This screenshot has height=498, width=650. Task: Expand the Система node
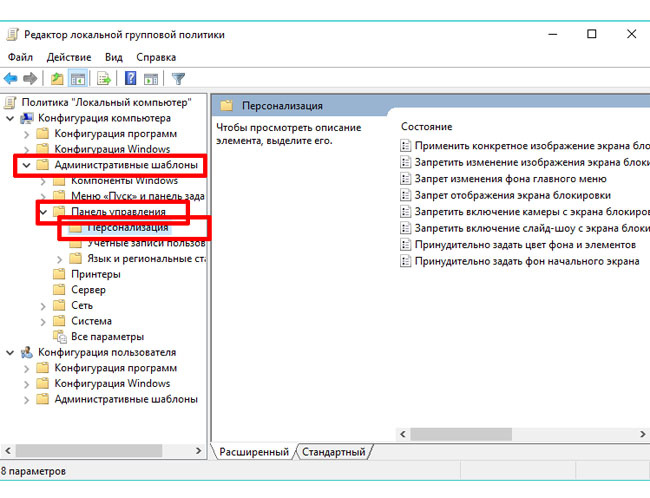click(43, 322)
